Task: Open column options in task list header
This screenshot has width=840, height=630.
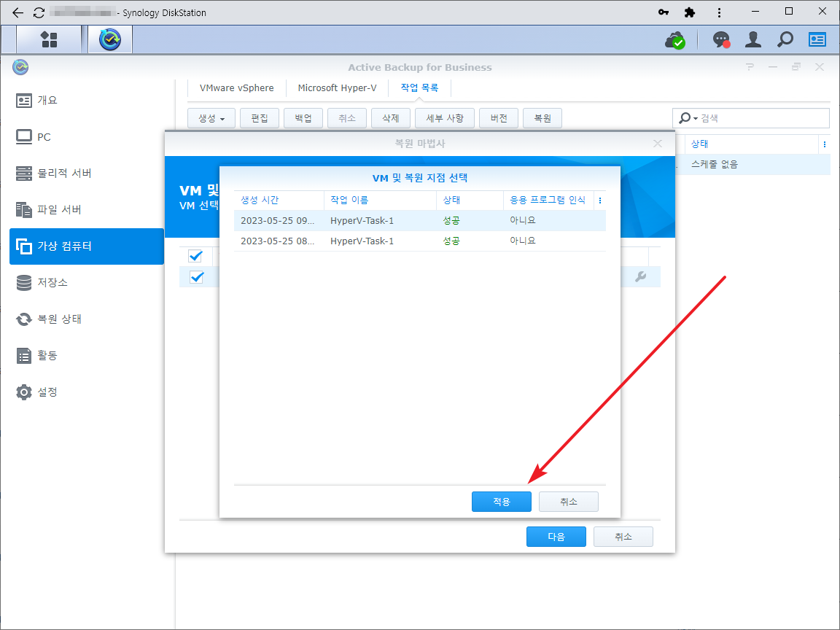Action: 825,144
